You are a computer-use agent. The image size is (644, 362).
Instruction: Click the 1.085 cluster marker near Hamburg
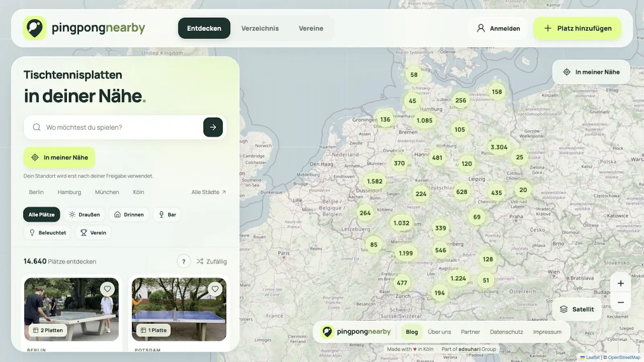click(x=424, y=120)
